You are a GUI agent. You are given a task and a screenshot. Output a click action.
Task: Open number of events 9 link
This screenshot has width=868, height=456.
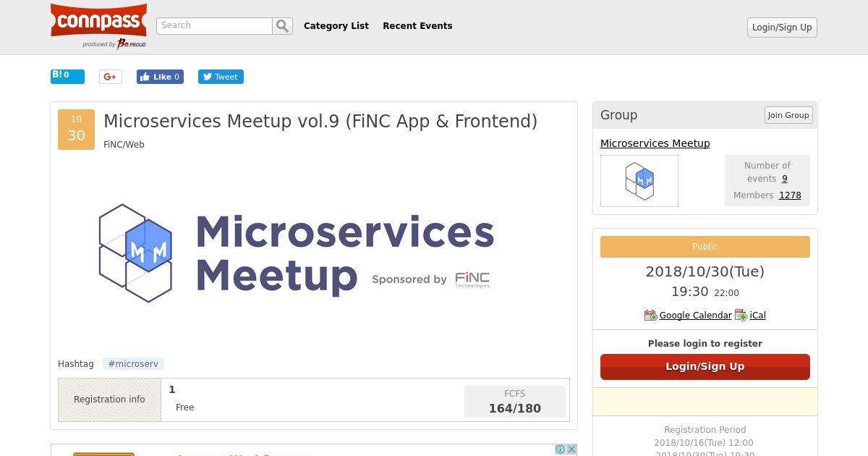(784, 179)
